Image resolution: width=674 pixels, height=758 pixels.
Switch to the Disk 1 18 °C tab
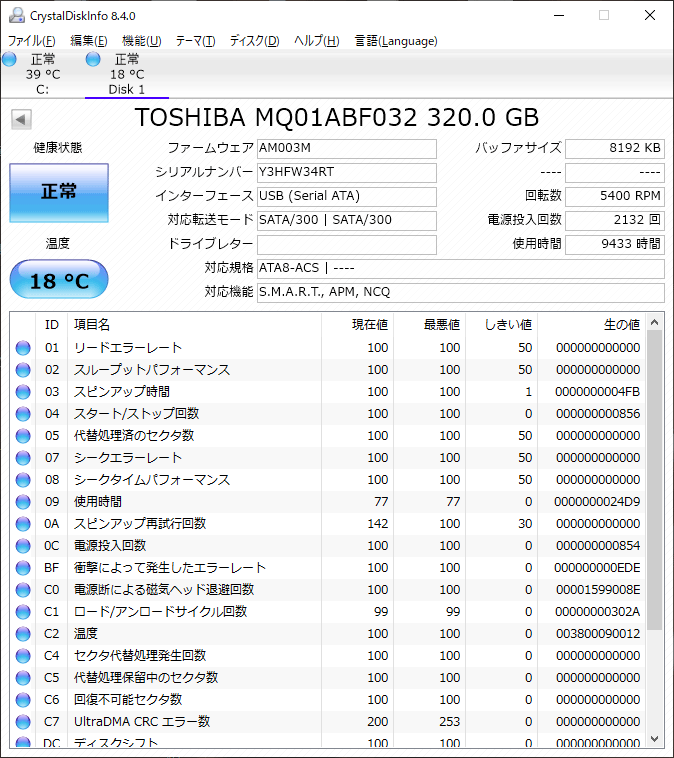point(127,74)
